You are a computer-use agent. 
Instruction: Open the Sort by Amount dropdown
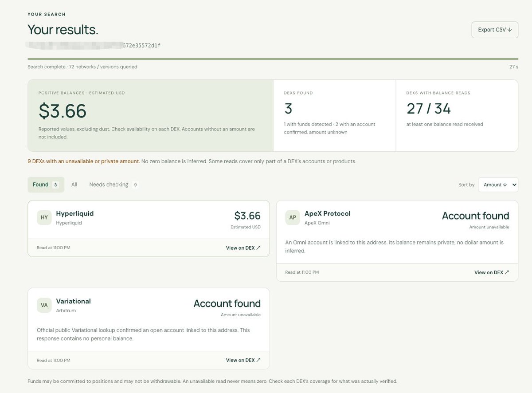tap(498, 185)
